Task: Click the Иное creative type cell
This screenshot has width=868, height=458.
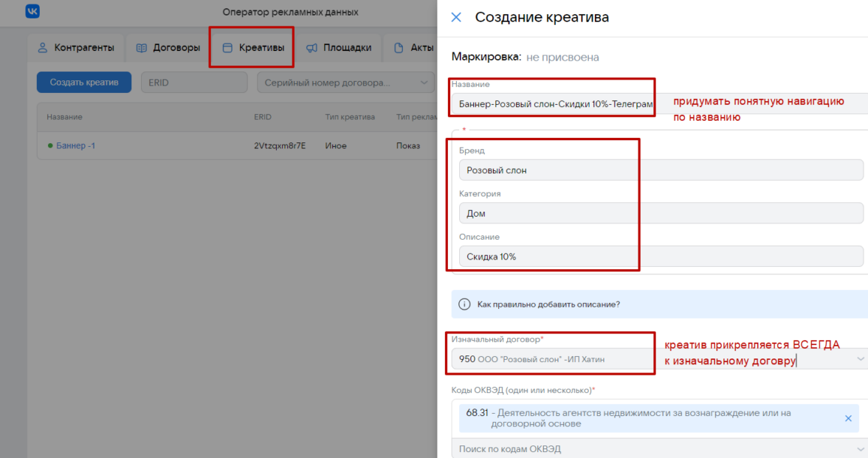Action: click(336, 146)
